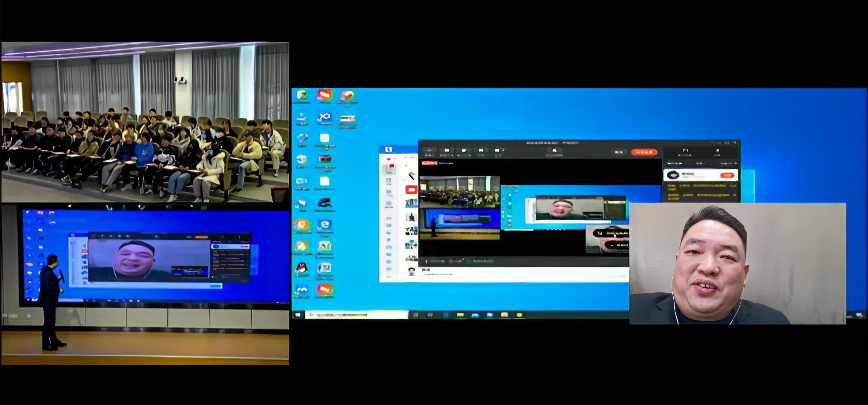Open the blue cloud icon below QQ penguin
Screen dimensions: 868x405
301,290
